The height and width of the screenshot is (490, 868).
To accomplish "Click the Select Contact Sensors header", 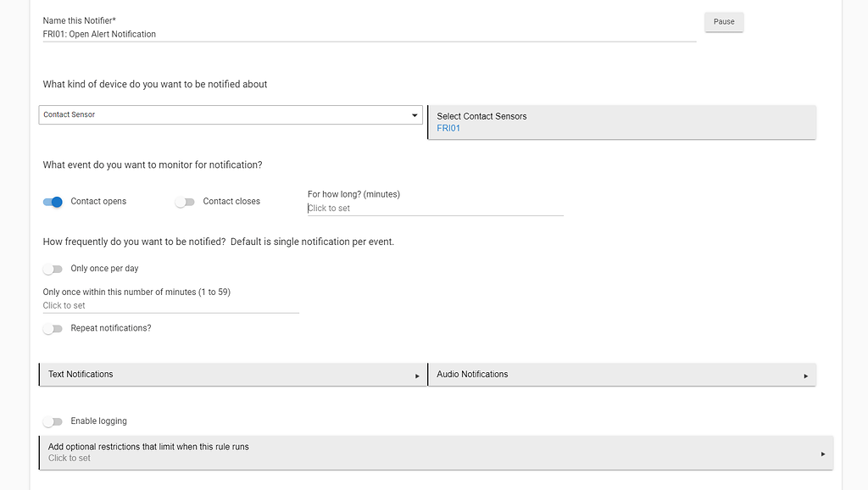I will (481, 116).
